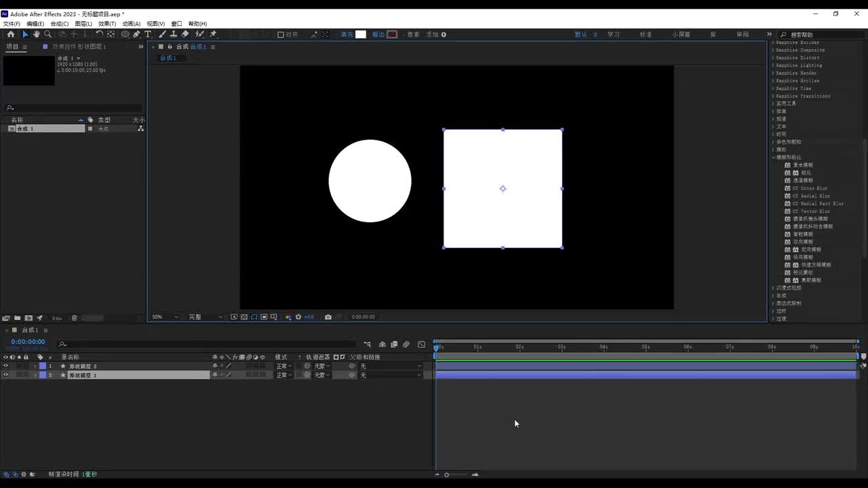The image size is (868, 488).
Task: Select the Puppet Pin tool
Action: (x=213, y=34)
